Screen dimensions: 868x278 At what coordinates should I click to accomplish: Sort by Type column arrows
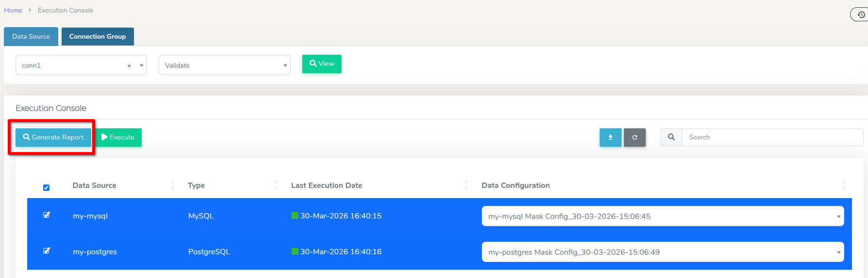(276, 185)
